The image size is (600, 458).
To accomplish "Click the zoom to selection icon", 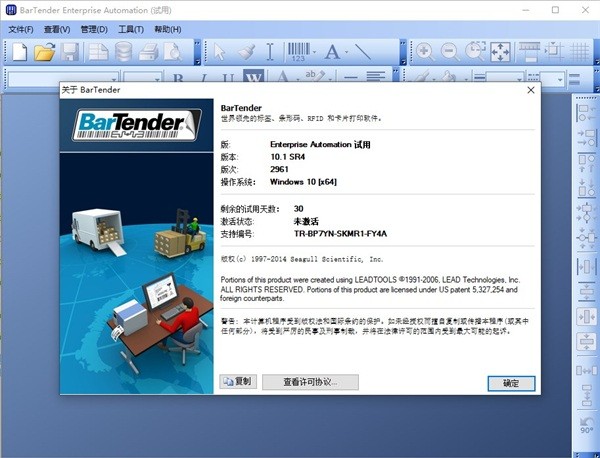I will click(475, 51).
